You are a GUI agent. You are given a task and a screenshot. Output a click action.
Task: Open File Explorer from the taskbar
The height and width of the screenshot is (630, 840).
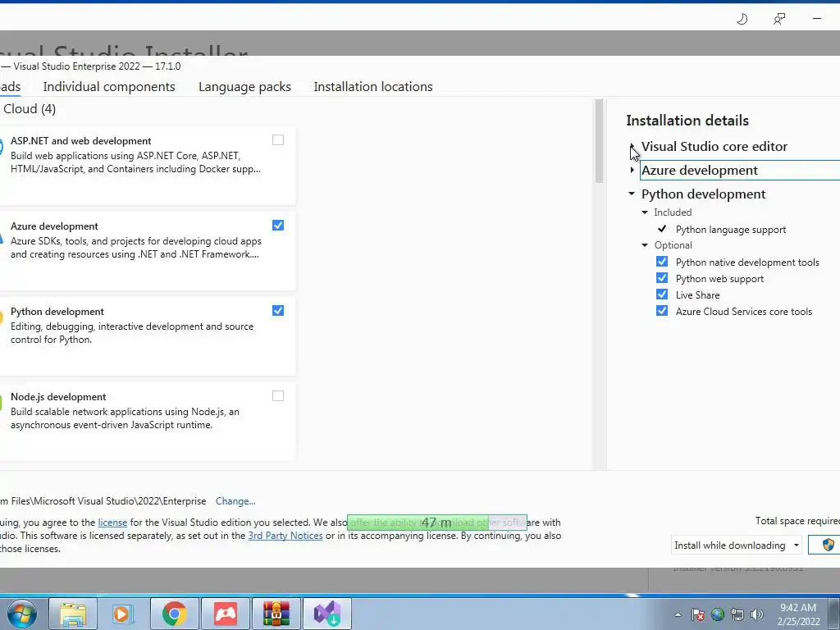point(73,614)
